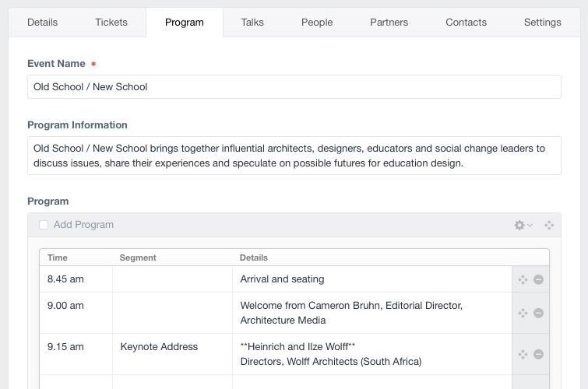Switch to the Contacts tab
Viewport: 588px width, 389px height.
(466, 23)
